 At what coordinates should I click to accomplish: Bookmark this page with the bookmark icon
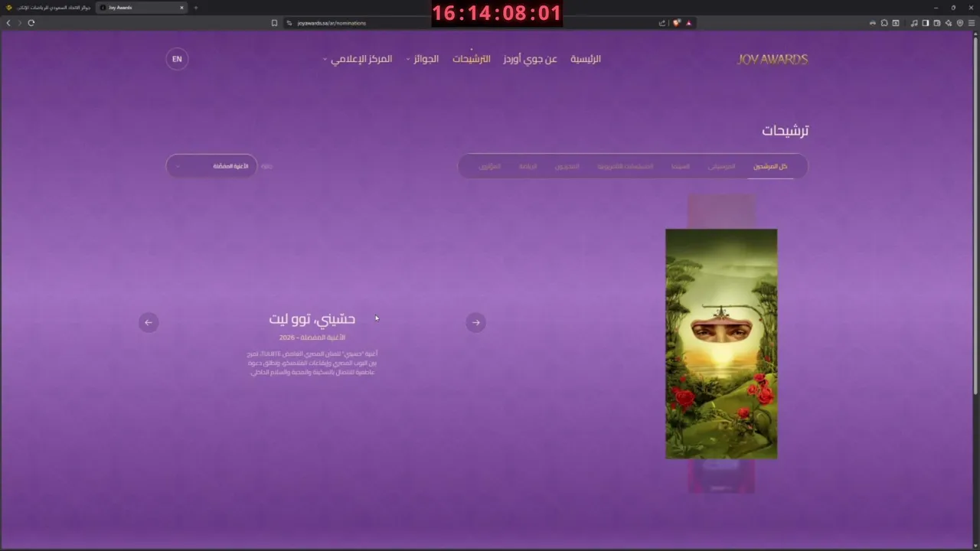click(x=274, y=23)
